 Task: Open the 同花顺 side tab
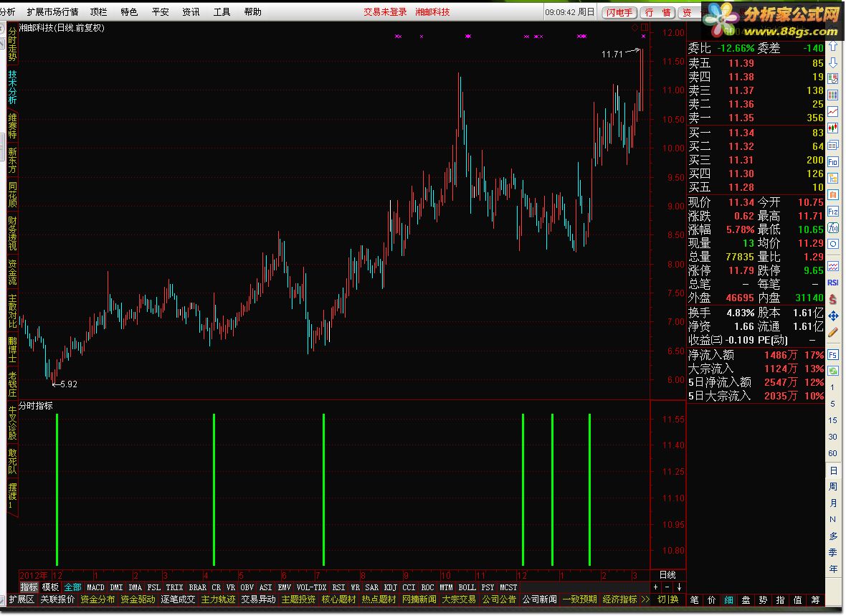12,195
